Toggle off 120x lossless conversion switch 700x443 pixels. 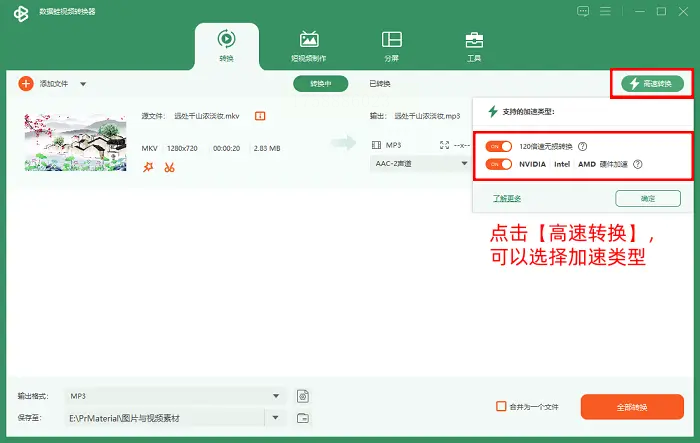(x=499, y=146)
